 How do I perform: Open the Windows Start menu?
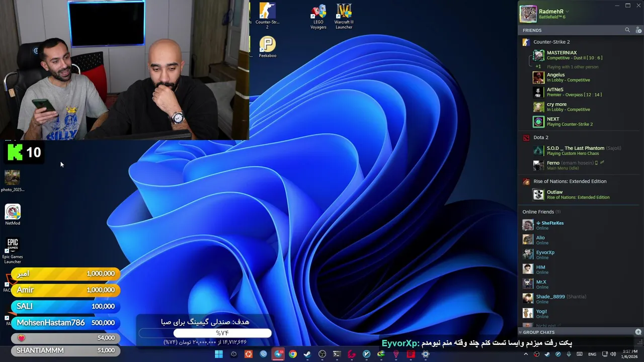[x=219, y=354]
